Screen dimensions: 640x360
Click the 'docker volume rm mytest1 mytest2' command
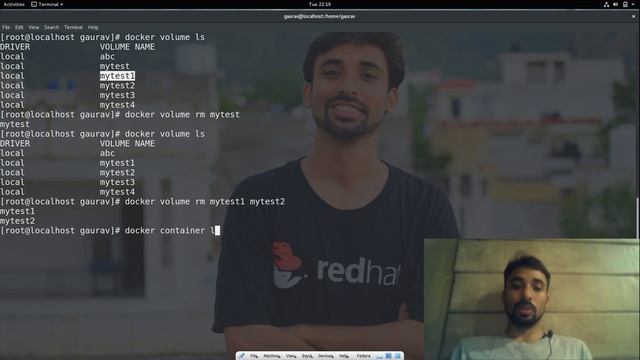tap(204, 202)
